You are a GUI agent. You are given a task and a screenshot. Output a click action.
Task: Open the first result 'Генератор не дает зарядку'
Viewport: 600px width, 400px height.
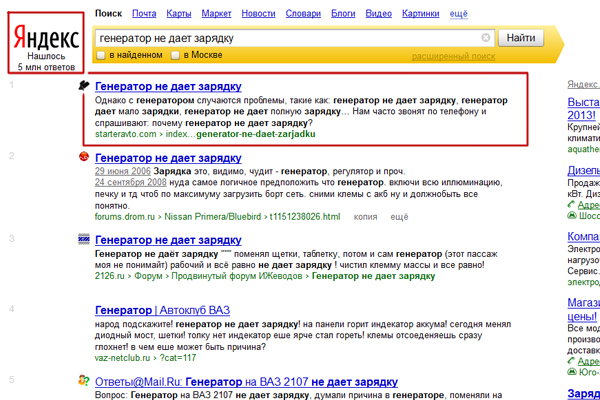[168, 87]
